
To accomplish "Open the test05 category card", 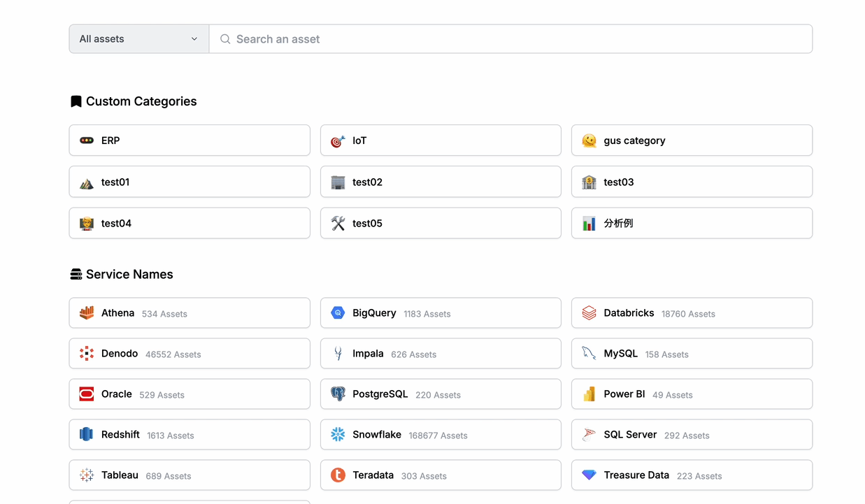I will (441, 223).
